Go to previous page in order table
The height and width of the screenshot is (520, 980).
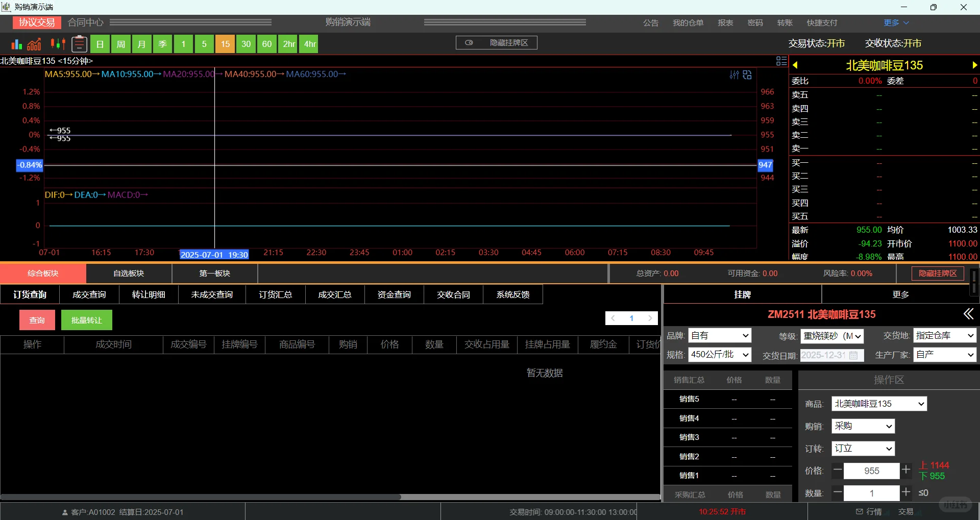coord(613,318)
